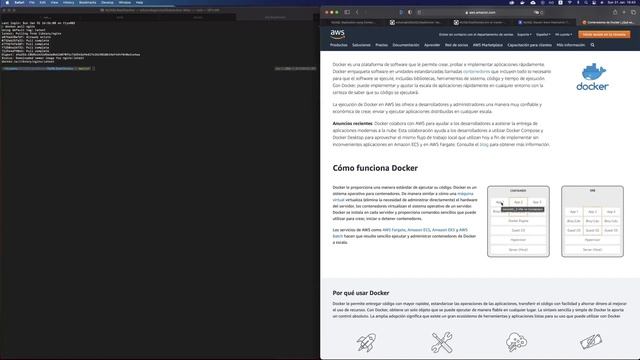640x360 pixels.
Task: Open the Soporte dropdown
Action: click(x=524, y=35)
